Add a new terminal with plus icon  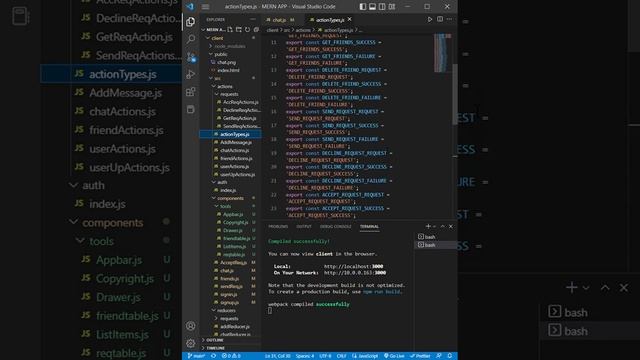click(x=428, y=227)
